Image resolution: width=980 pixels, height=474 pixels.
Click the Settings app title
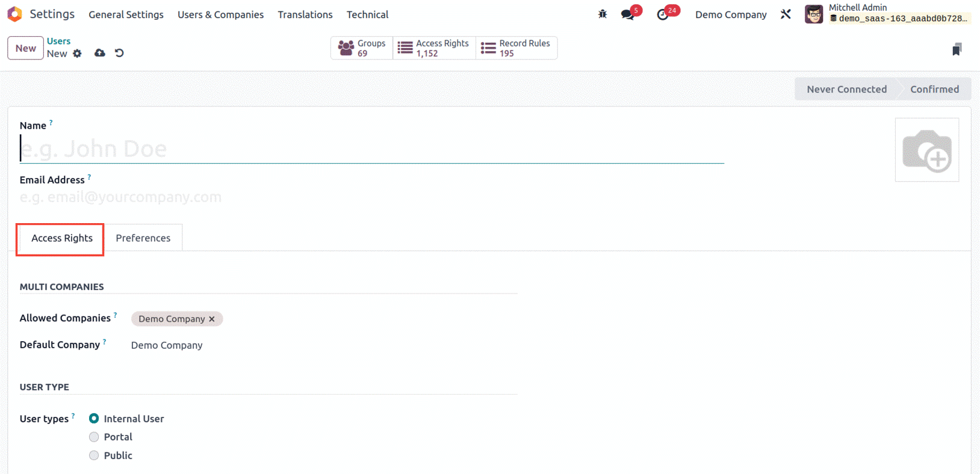click(x=52, y=14)
